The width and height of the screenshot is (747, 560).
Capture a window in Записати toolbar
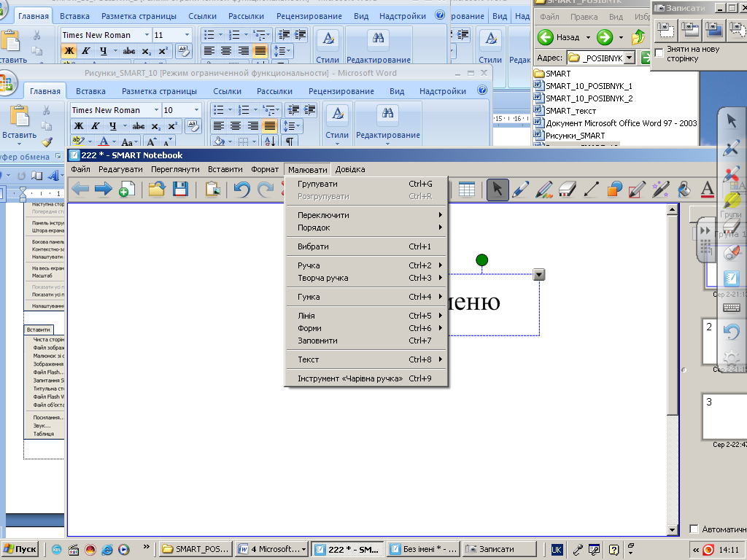tap(689, 29)
